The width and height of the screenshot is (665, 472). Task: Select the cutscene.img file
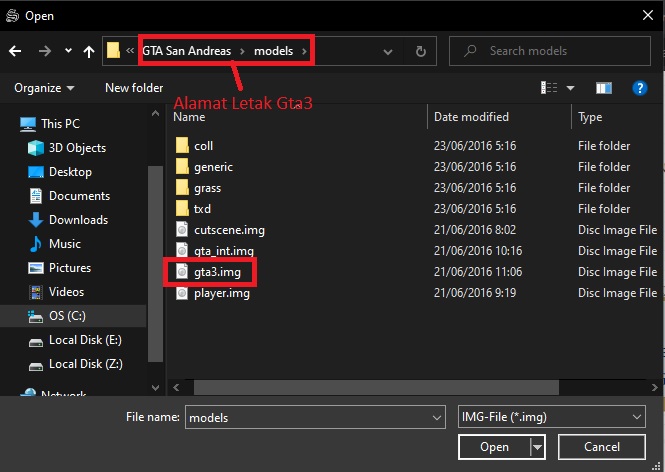click(x=229, y=230)
